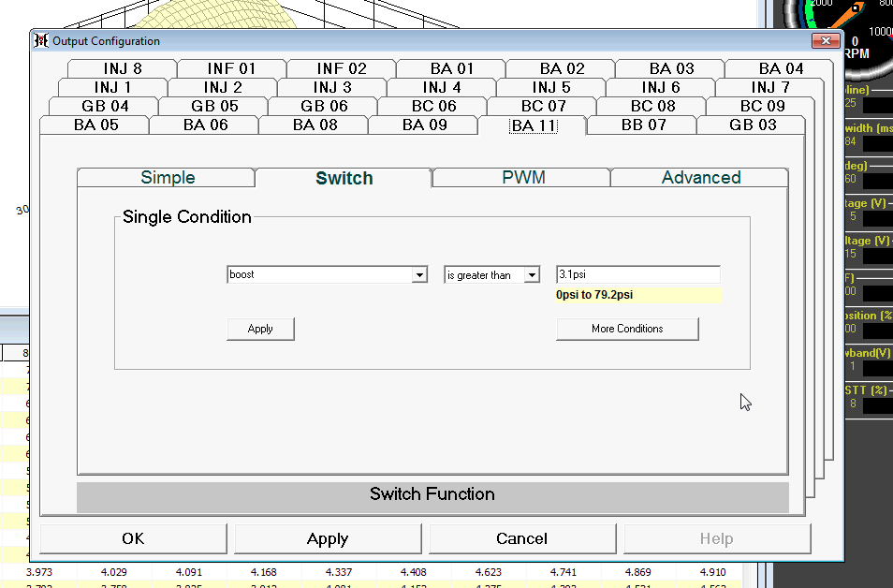Click Cancel at the dialog bottom
The height and width of the screenshot is (588, 893).
[521, 538]
